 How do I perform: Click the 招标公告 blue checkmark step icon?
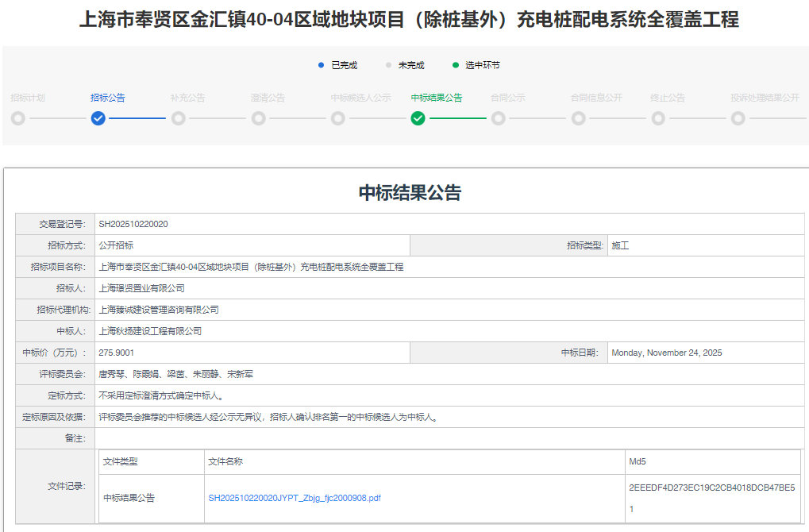tap(98, 118)
